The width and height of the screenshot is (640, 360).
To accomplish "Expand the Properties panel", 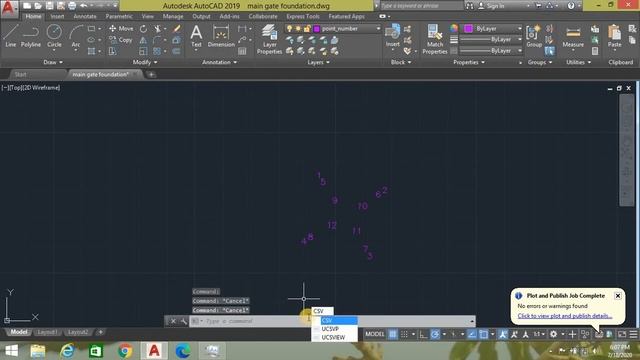I will [x=469, y=62].
